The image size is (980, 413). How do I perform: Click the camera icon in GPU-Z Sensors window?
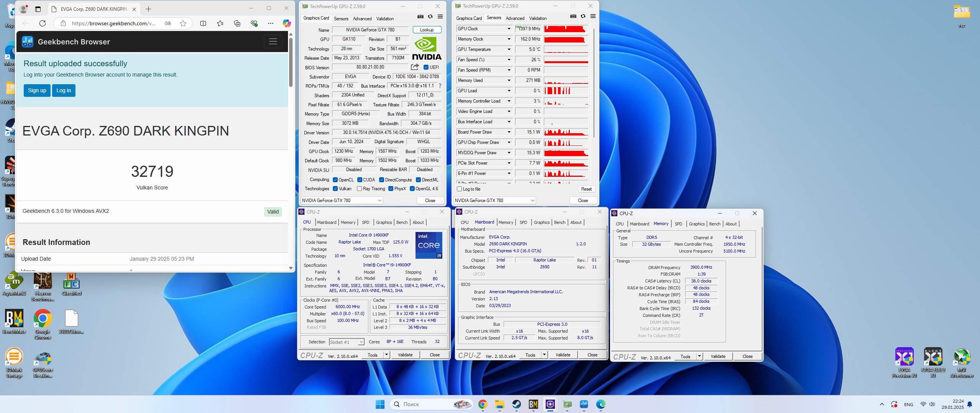coord(573,16)
